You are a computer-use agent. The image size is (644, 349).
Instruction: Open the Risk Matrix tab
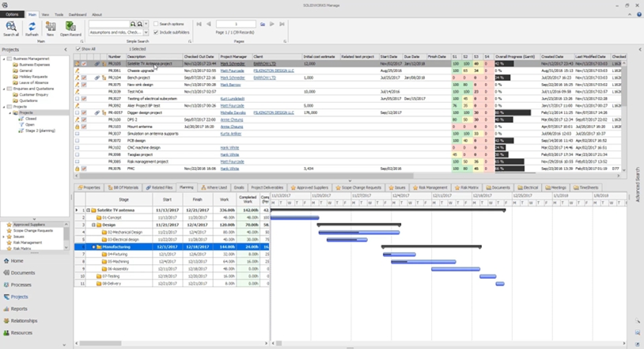tap(467, 188)
